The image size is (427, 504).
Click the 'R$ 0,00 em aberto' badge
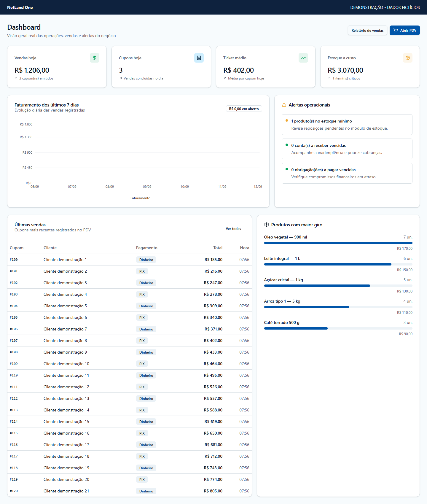pyautogui.click(x=244, y=109)
